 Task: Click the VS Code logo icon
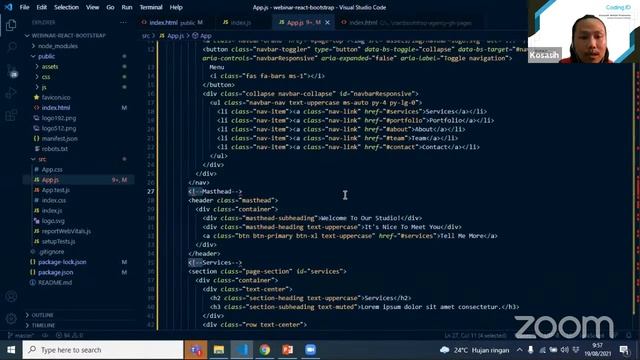pos(9,7)
